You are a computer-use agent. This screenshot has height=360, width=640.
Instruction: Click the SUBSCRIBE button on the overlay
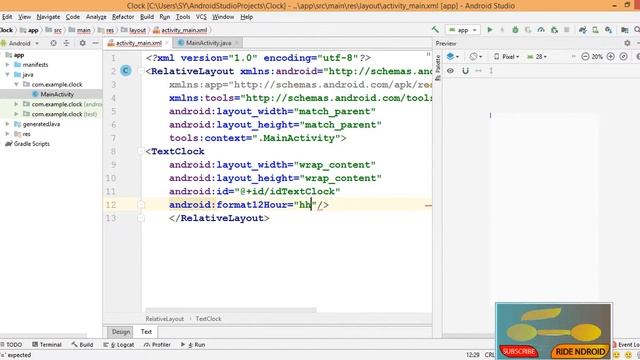[x=519, y=351]
